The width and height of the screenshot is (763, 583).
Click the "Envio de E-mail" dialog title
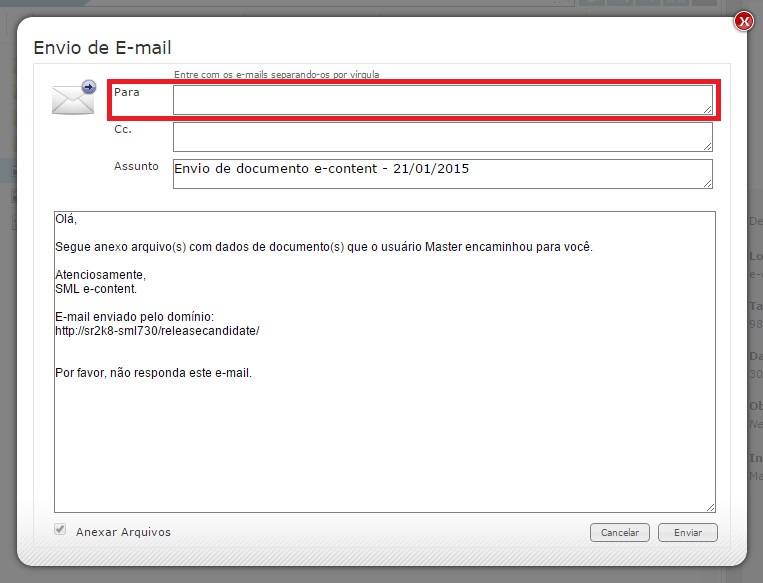(x=103, y=47)
